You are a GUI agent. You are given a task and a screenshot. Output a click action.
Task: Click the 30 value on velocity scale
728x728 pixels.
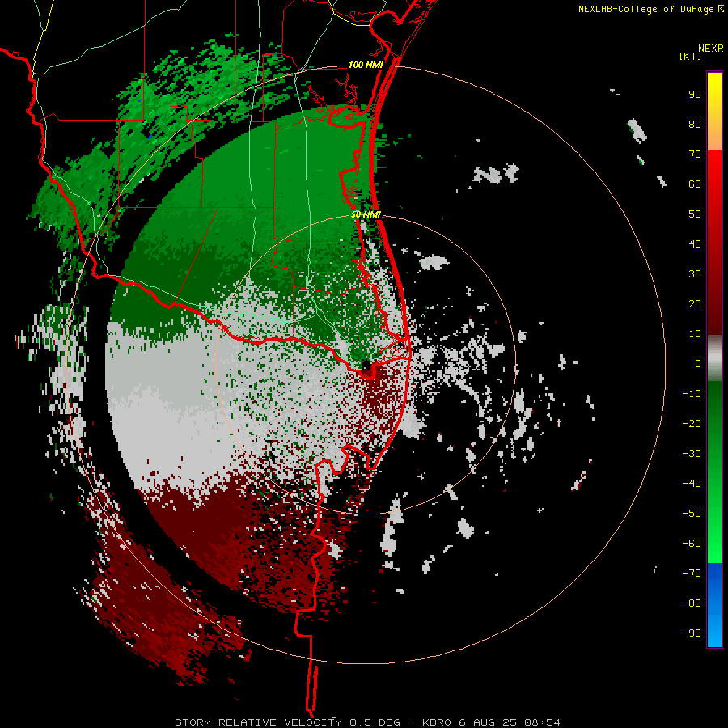click(695, 274)
